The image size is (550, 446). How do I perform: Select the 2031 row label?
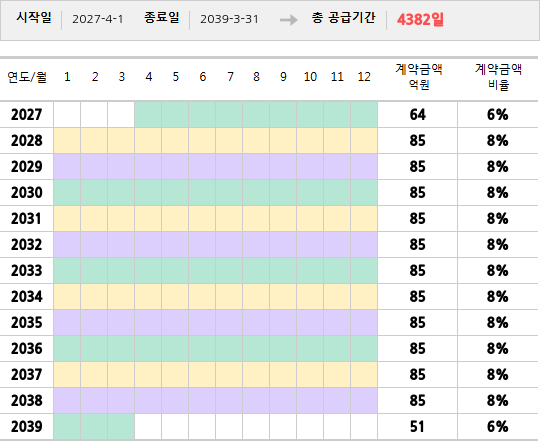27,218
